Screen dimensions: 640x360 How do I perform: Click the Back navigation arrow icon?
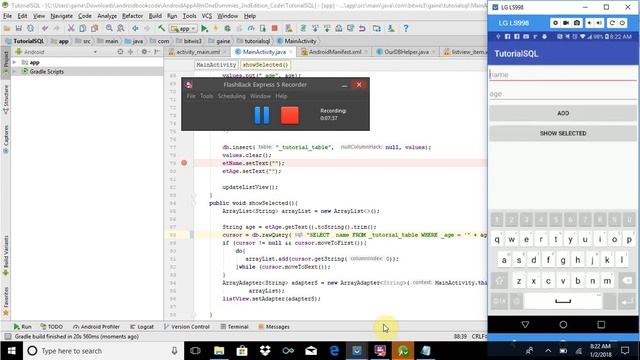pos(135,28)
